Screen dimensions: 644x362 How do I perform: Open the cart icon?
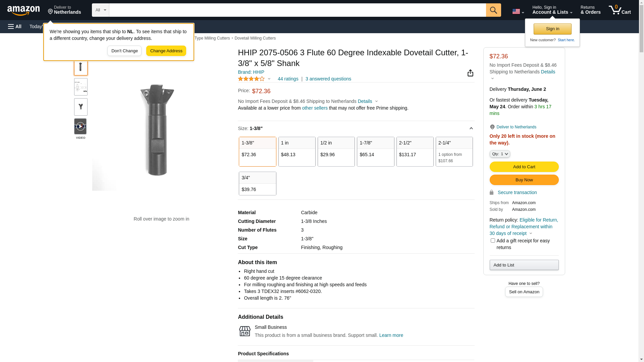(620, 10)
